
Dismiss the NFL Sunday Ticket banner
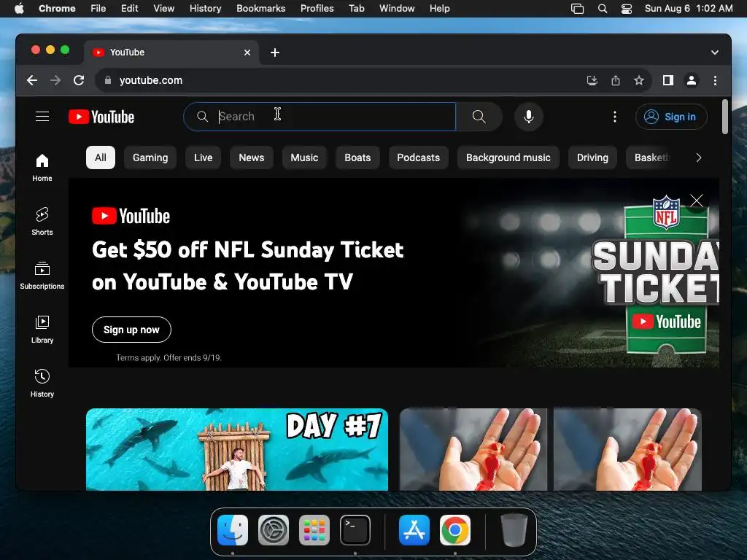tap(697, 201)
